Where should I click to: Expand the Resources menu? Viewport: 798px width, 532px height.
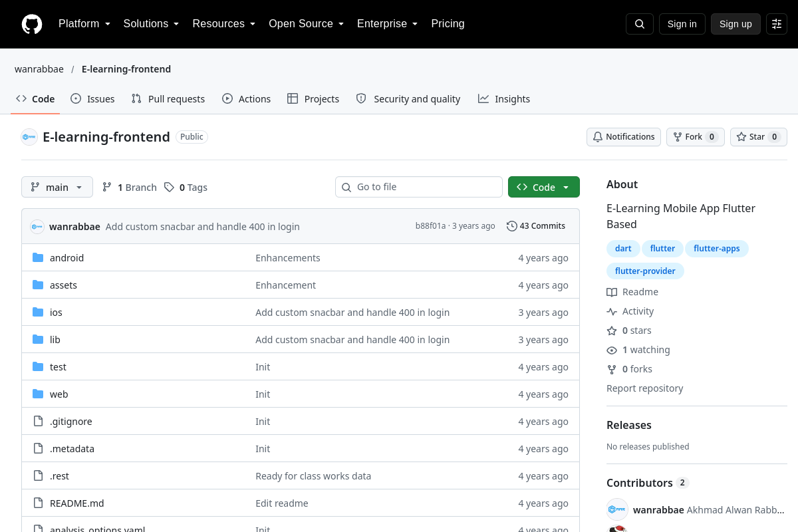224,24
